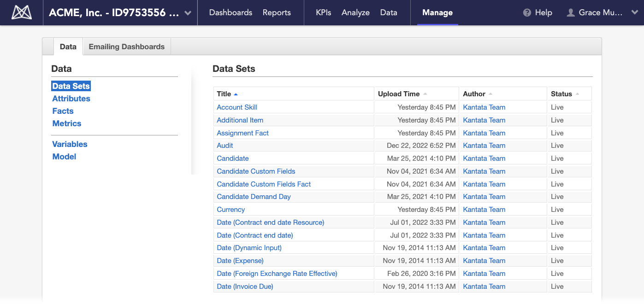Select the Model link in sidebar
Screen dimensions: 644x304
pyautogui.click(x=64, y=157)
